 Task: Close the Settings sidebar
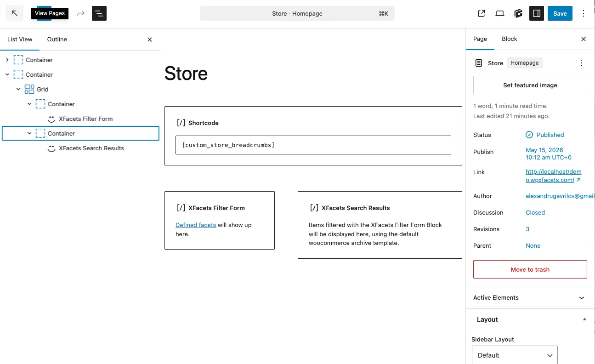584,39
